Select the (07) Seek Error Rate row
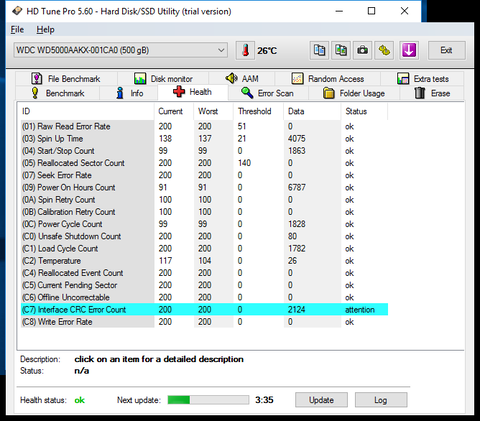Viewport: 480px width, 421px height. (204, 175)
